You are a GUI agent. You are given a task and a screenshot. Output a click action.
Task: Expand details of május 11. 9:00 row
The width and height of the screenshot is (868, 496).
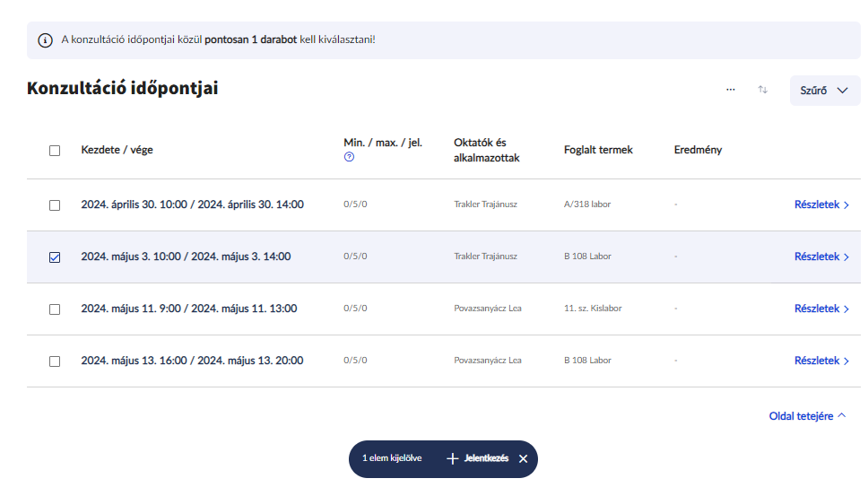coord(820,309)
